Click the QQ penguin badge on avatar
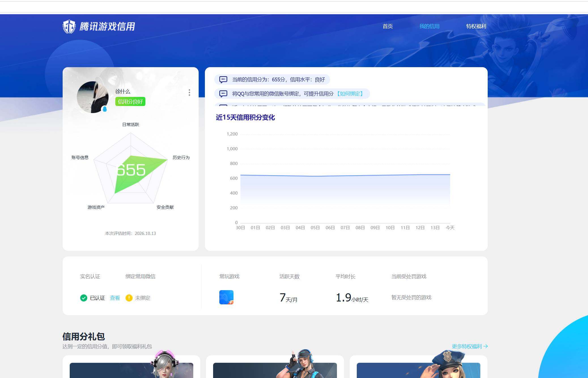588x378 pixels. coord(105,109)
